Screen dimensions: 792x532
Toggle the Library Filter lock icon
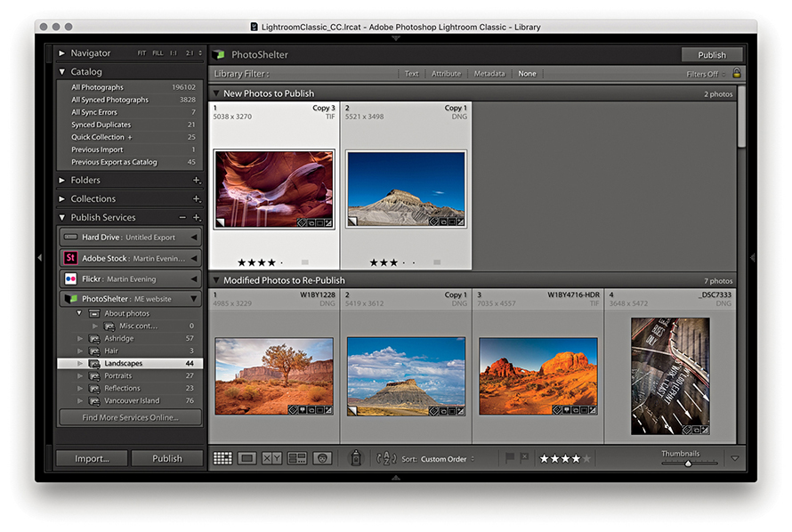[736, 74]
